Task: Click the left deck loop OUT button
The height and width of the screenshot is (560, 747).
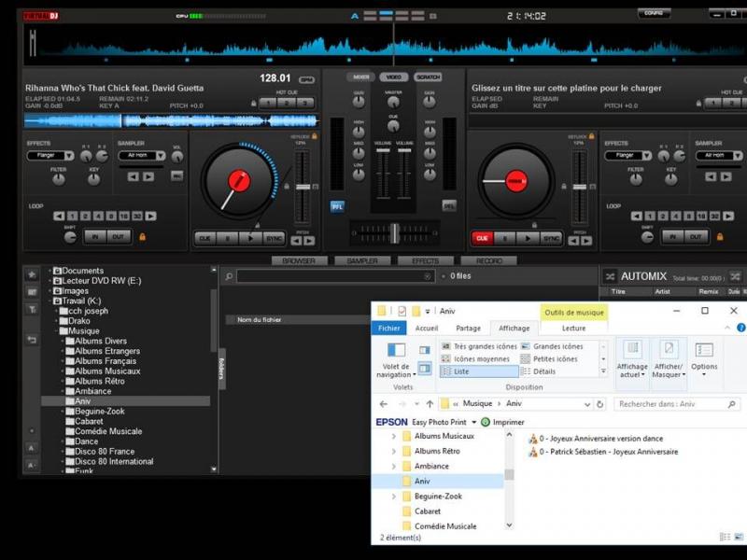Action: pyautogui.click(x=119, y=236)
